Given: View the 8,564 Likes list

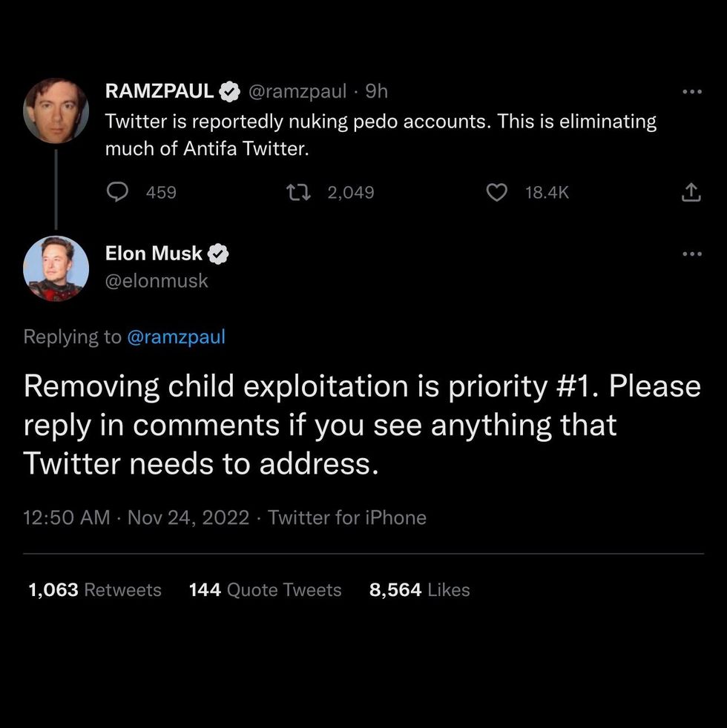Looking at the screenshot, I should pos(420,590).
